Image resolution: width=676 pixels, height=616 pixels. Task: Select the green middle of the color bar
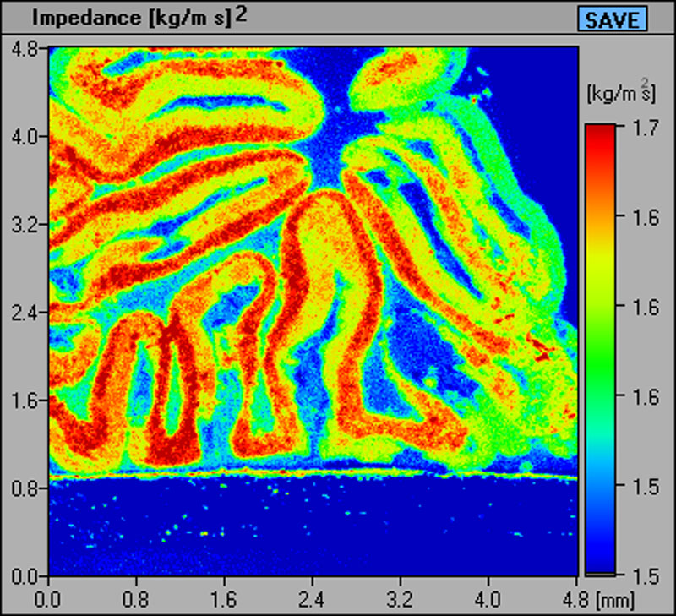coord(602,355)
